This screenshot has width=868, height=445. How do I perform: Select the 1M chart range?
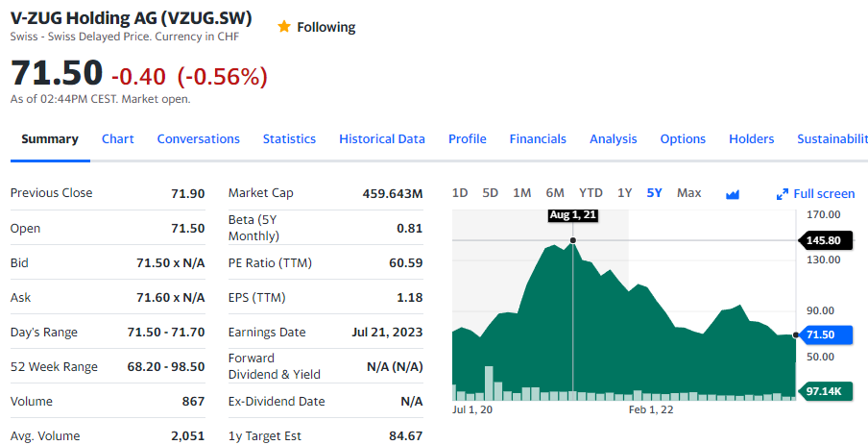click(521, 193)
